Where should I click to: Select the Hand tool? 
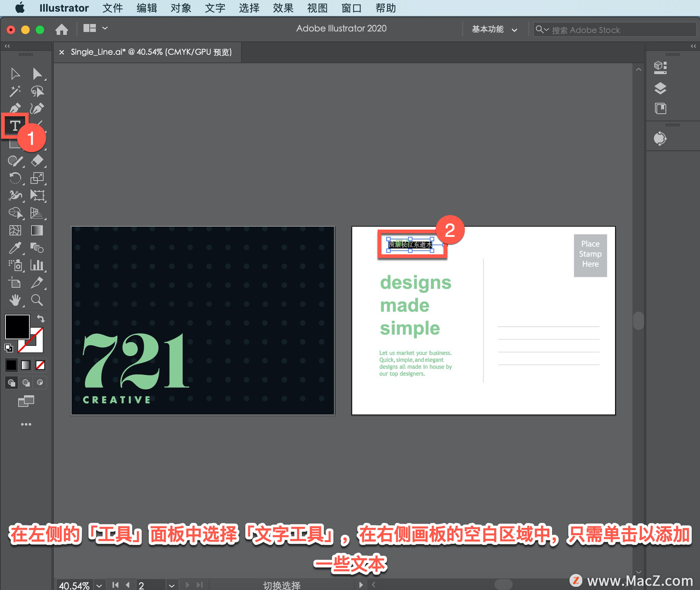tap(15, 300)
